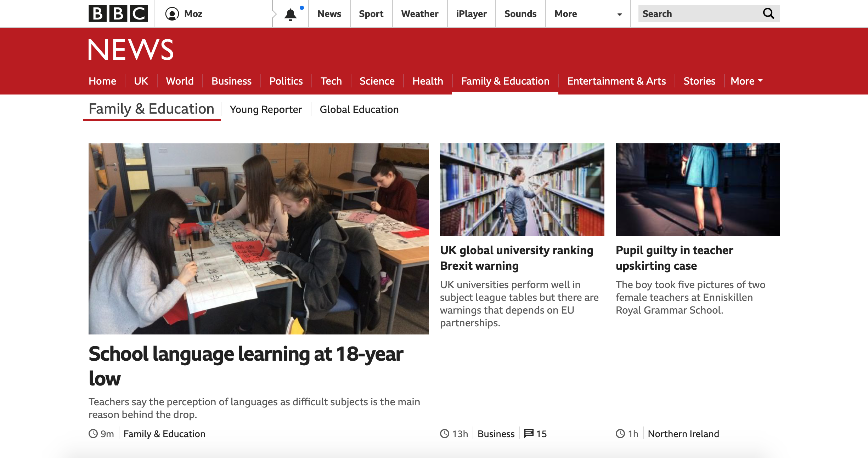Go to the World news section
This screenshot has width=868, height=458.
pyautogui.click(x=180, y=81)
